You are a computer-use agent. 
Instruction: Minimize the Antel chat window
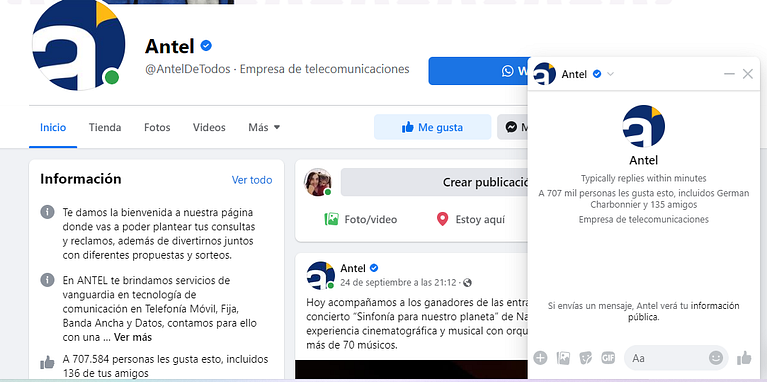coord(729,74)
